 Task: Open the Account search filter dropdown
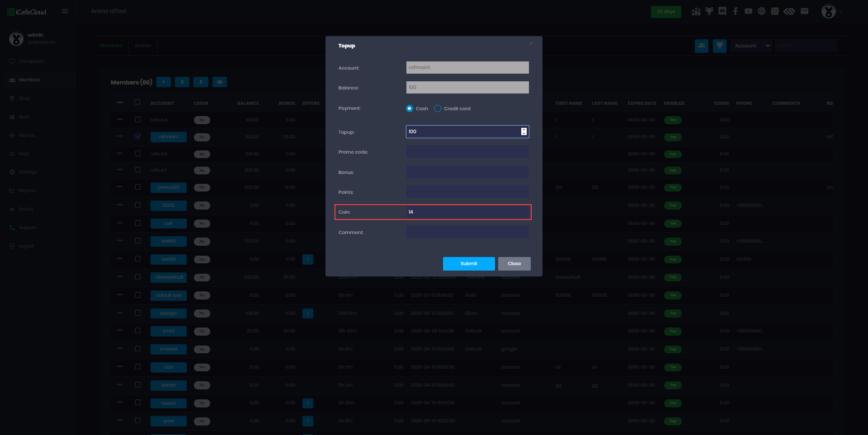(751, 46)
